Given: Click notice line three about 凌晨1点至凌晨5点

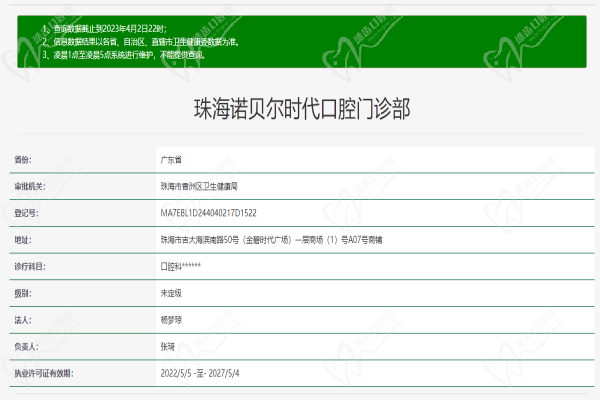Looking at the screenshot, I should (124, 55).
